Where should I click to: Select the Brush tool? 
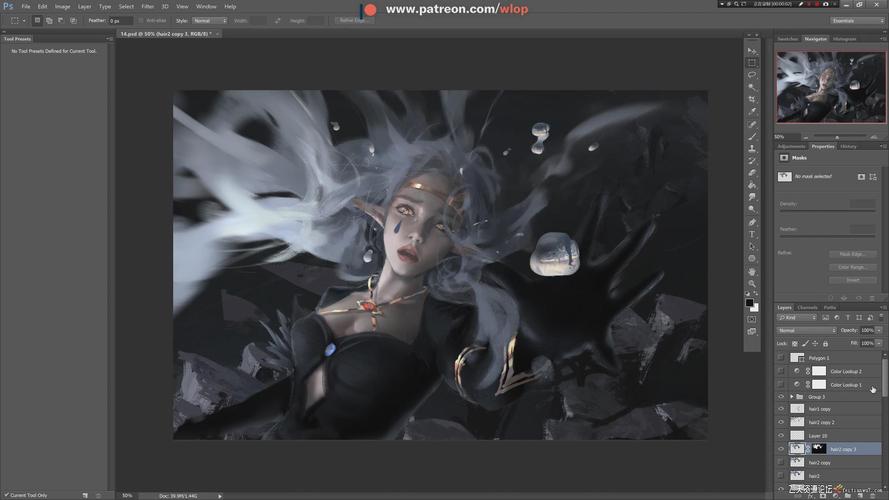point(752,136)
